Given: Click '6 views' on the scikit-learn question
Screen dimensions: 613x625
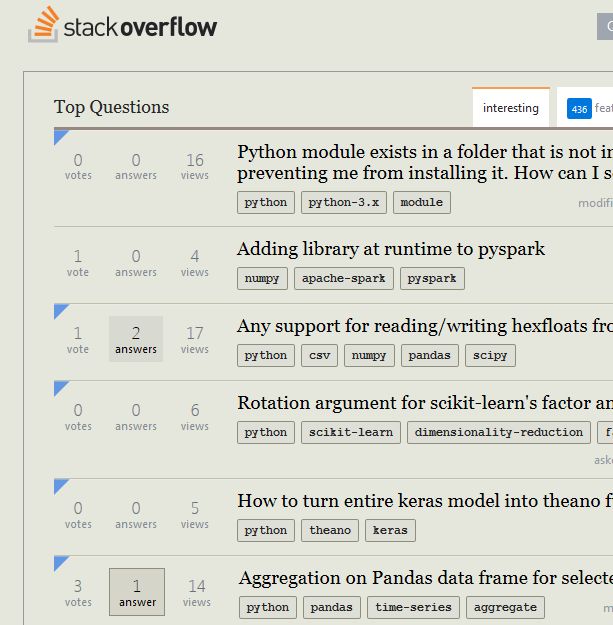Looking at the screenshot, I should point(195,417).
